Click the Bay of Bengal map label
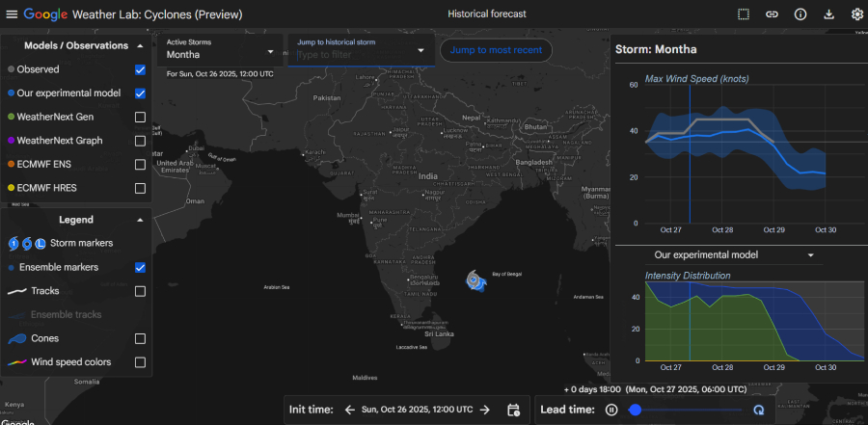Image resolution: width=868 pixels, height=425 pixels. (506, 274)
